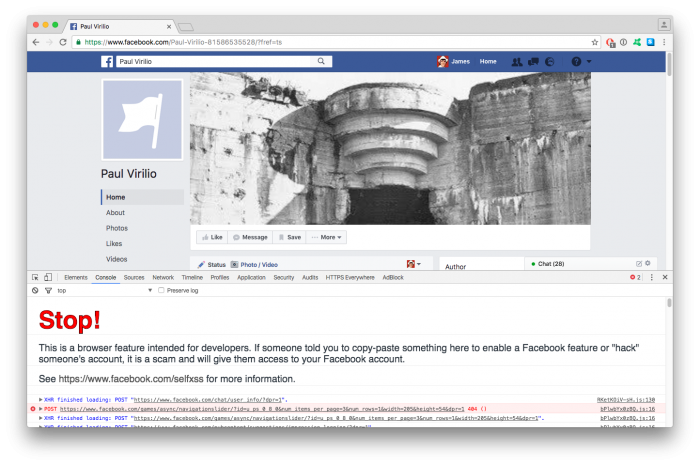Open About in the page sidebar

tap(115, 213)
